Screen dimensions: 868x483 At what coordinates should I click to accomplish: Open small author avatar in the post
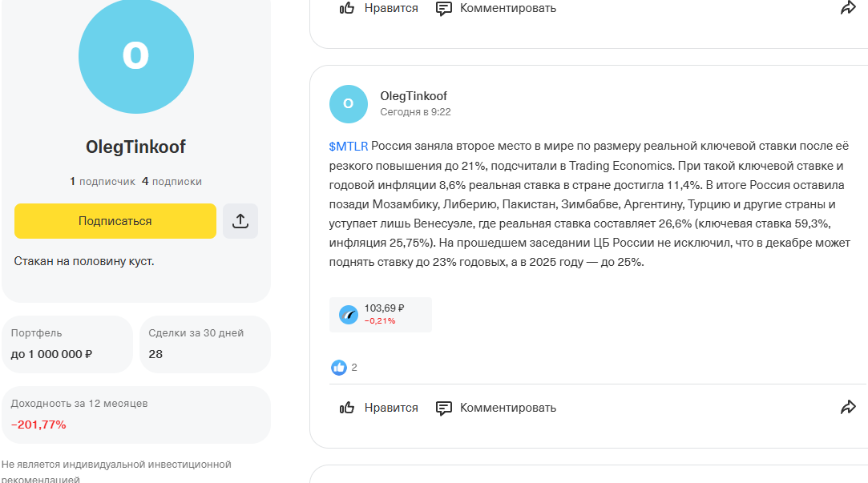(x=348, y=104)
